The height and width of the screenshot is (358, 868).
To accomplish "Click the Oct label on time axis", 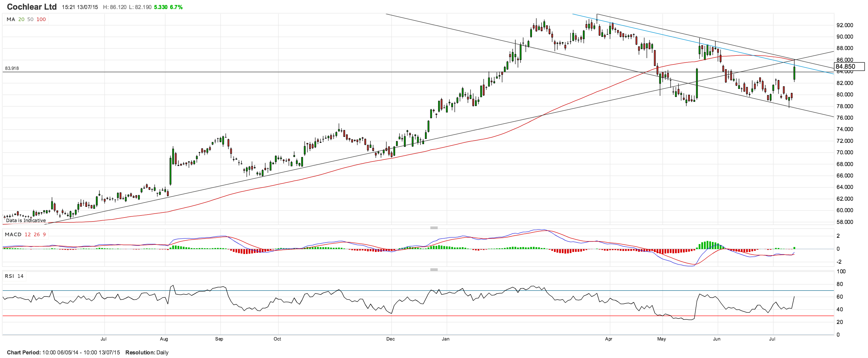I will coord(277,339).
